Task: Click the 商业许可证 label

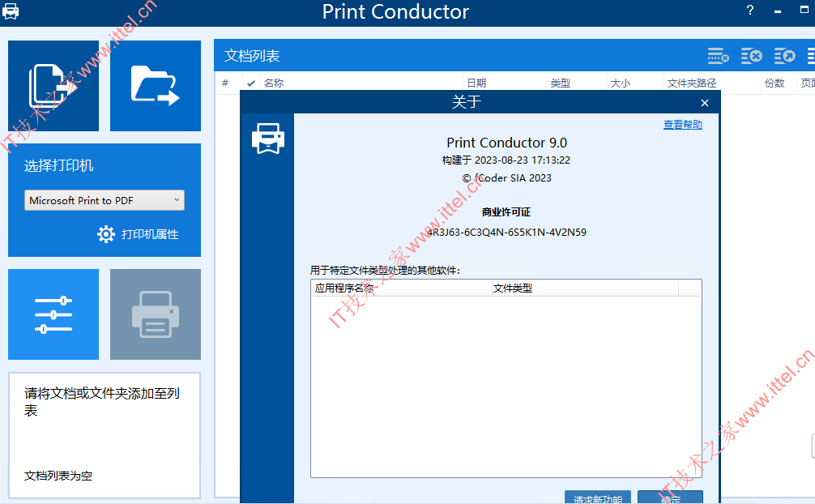Action: point(506,212)
